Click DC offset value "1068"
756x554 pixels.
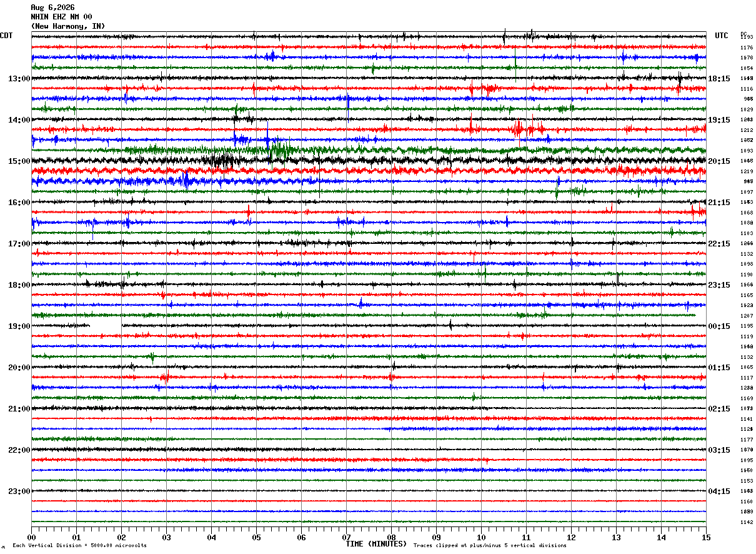coord(747,213)
